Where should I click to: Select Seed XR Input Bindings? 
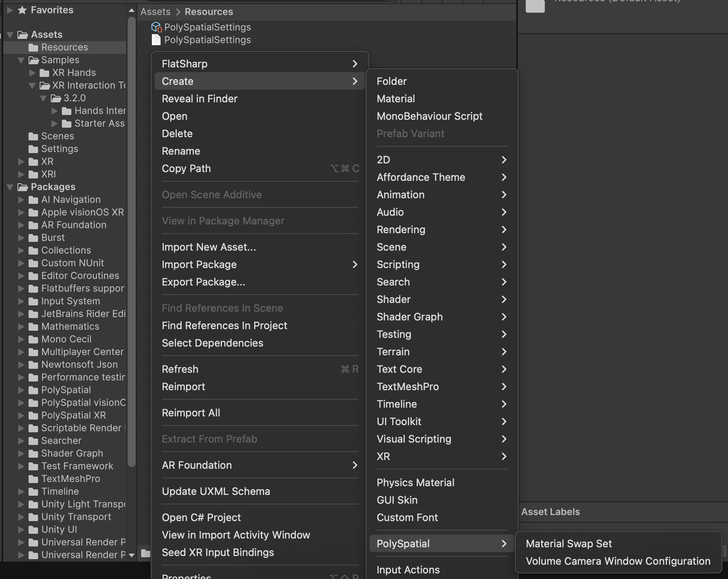[x=260, y=552]
